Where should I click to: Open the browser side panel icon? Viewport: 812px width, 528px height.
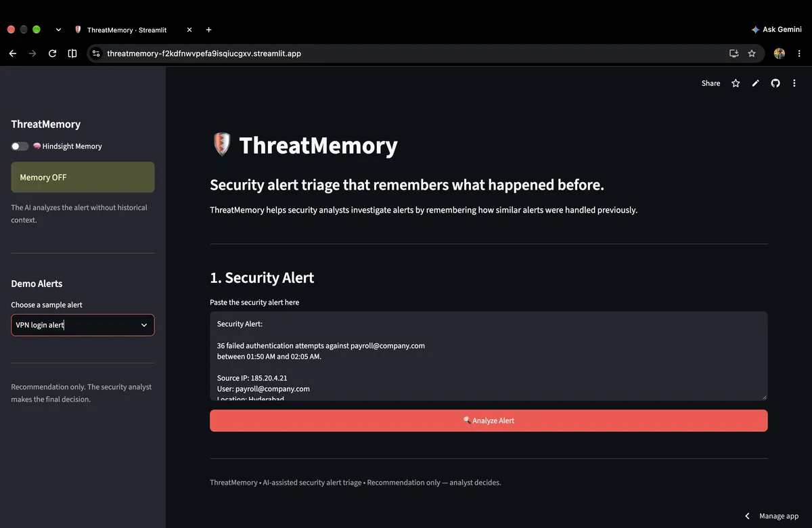[x=72, y=53]
